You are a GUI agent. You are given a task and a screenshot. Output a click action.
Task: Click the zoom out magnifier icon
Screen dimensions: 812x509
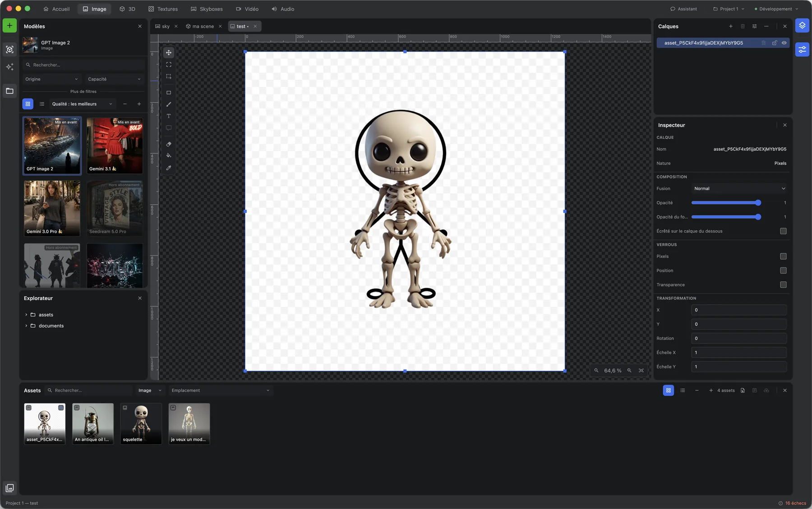(596, 371)
